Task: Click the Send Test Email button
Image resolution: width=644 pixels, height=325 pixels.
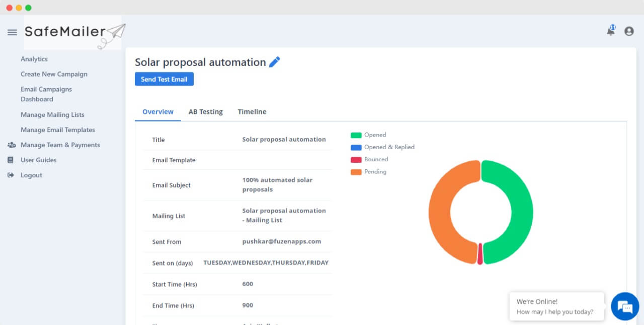Action: 164,79
